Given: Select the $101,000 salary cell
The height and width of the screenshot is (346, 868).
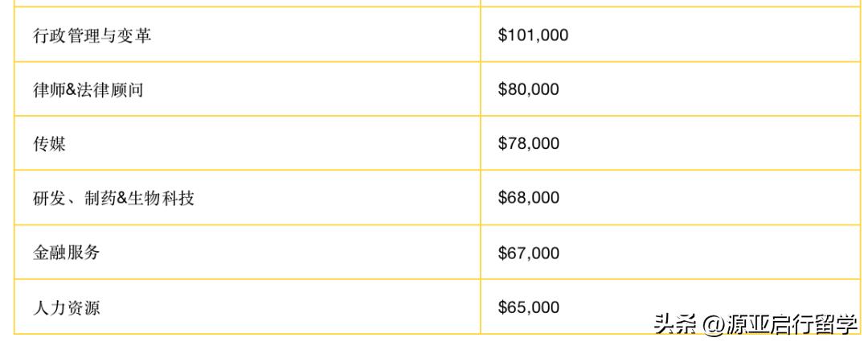Looking at the screenshot, I should (533, 35).
